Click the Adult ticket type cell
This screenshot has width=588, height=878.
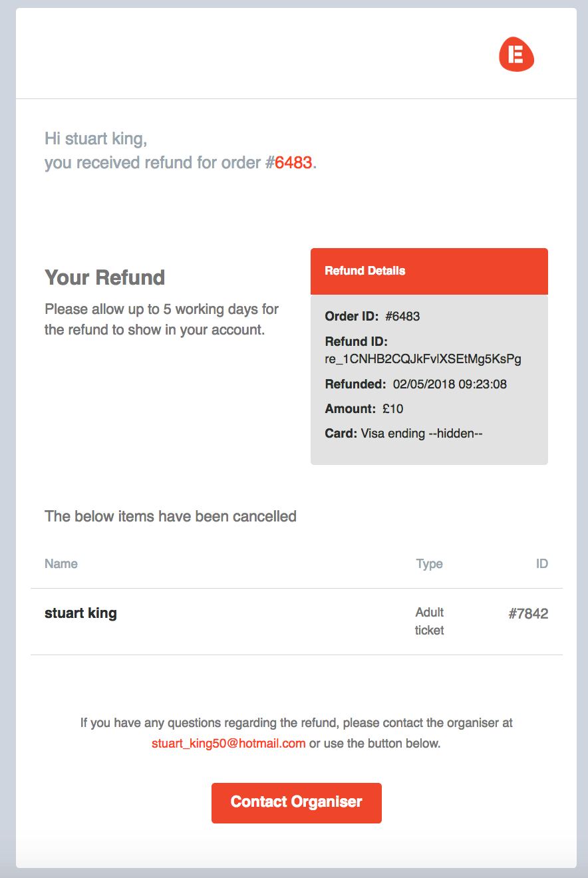429,621
